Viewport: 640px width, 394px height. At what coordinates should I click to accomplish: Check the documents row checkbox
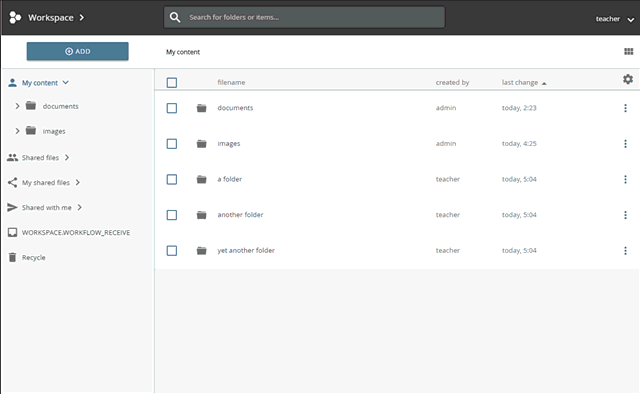(x=172, y=108)
